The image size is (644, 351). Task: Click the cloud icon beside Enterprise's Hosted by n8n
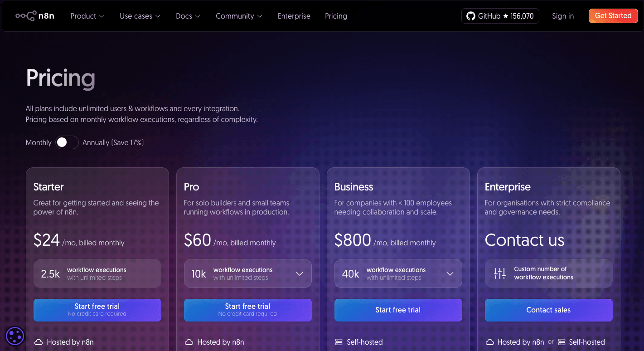pyautogui.click(x=489, y=342)
